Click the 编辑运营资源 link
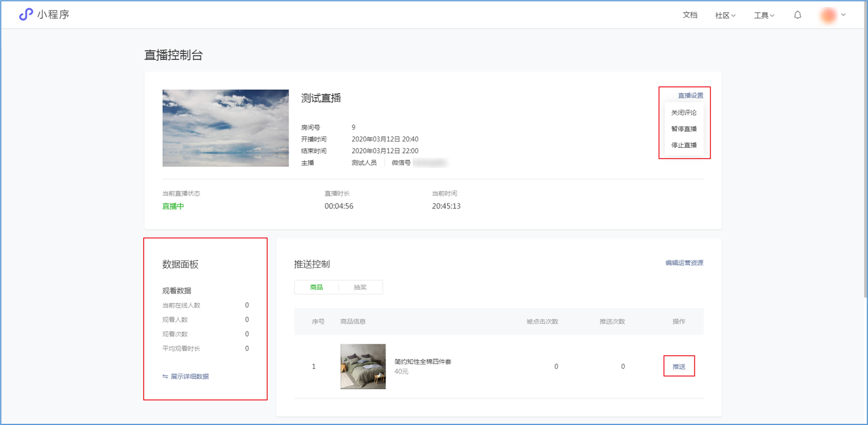Viewport: 868px width, 425px height. (x=684, y=263)
